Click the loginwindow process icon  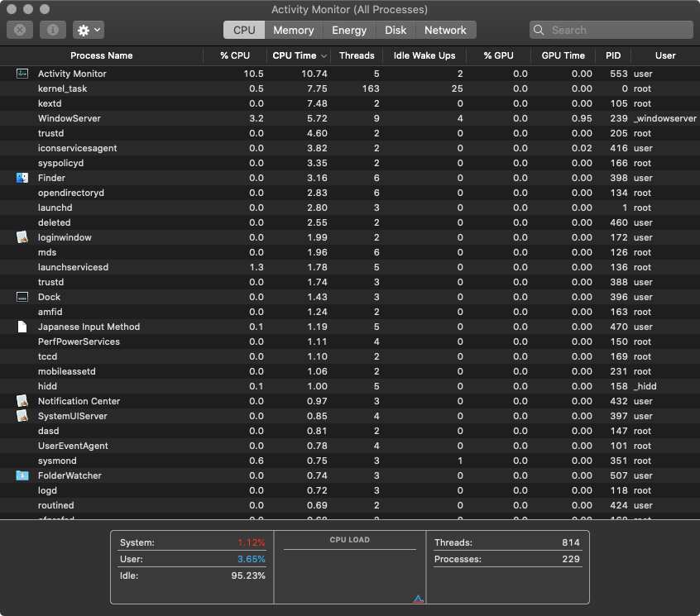[x=22, y=237]
